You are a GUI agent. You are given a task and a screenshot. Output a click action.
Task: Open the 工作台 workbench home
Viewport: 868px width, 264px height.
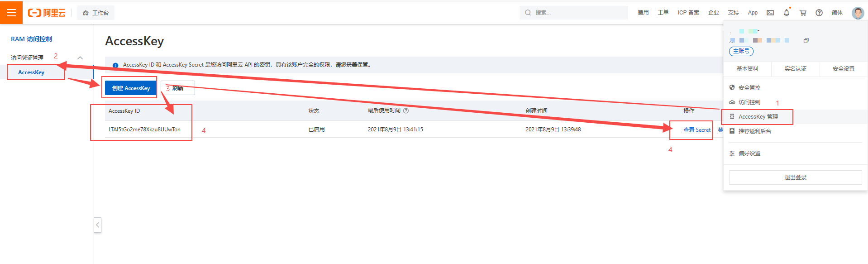(95, 13)
